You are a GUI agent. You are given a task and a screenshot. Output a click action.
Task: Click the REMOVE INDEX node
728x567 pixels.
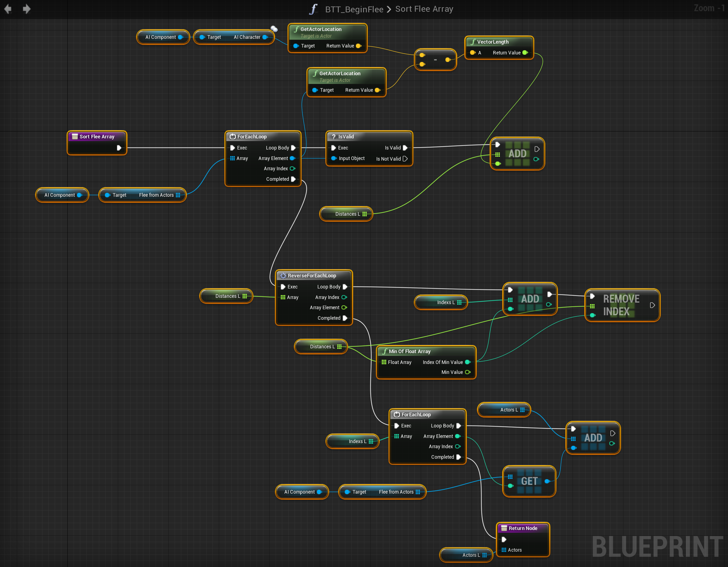621,305
